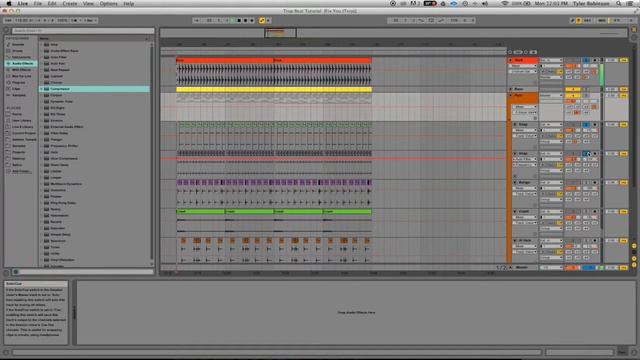Solo the Crash track

coord(587,211)
